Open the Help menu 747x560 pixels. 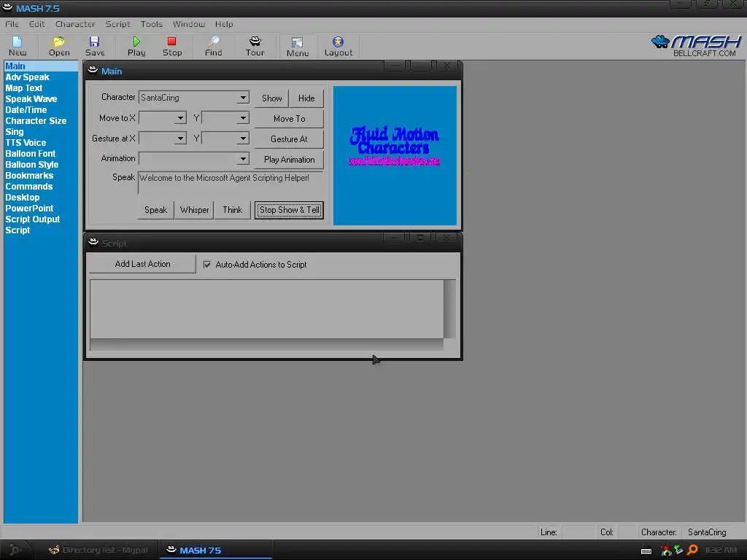(x=224, y=24)
